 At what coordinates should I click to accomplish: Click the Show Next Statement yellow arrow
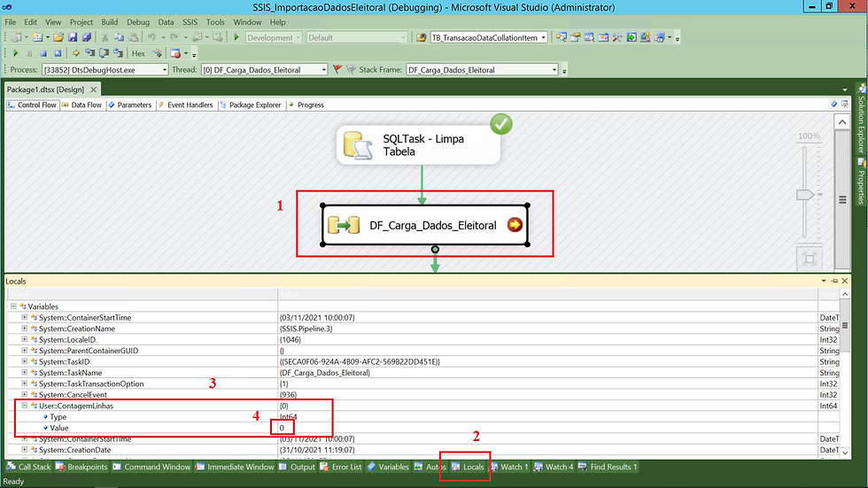(76, 54)
